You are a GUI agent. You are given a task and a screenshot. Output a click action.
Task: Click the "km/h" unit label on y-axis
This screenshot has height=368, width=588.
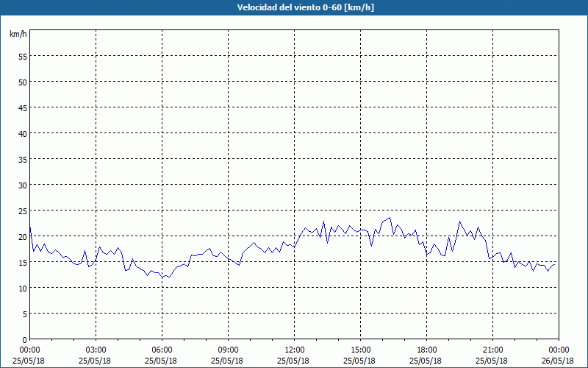pyautogui.click(x=18, y=34)
